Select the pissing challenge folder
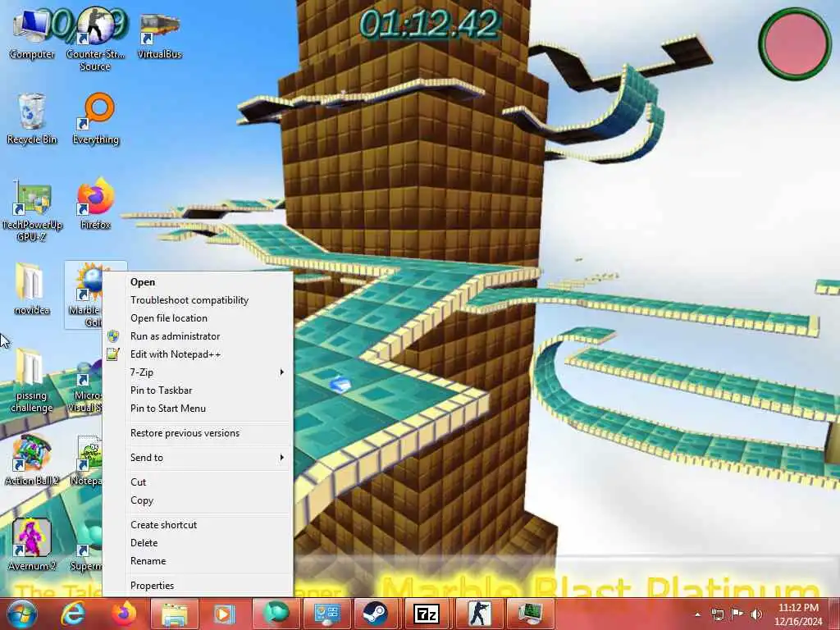The height and width of the screenshot is (630, 840). coord(32,381)
